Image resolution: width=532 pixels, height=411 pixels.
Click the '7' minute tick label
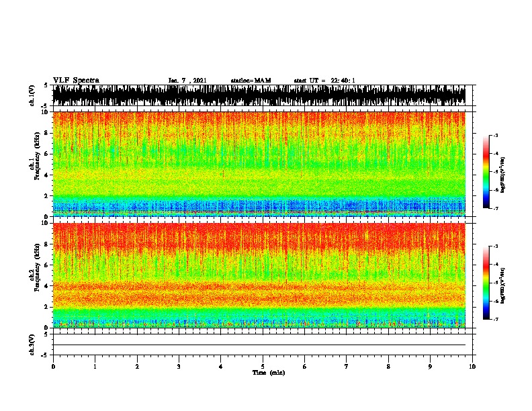pos(347,367)
